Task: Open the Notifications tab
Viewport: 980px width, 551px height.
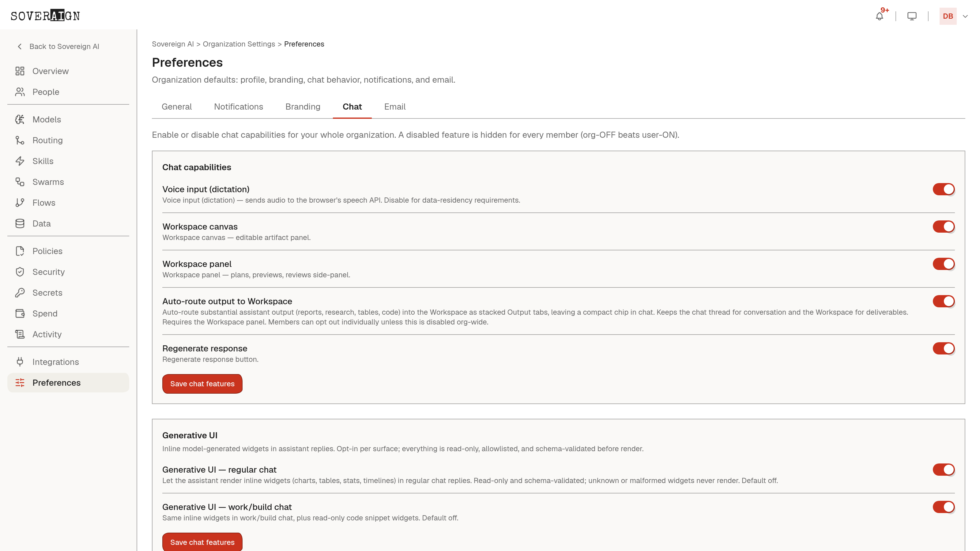Action: click(x=239, y=107)
